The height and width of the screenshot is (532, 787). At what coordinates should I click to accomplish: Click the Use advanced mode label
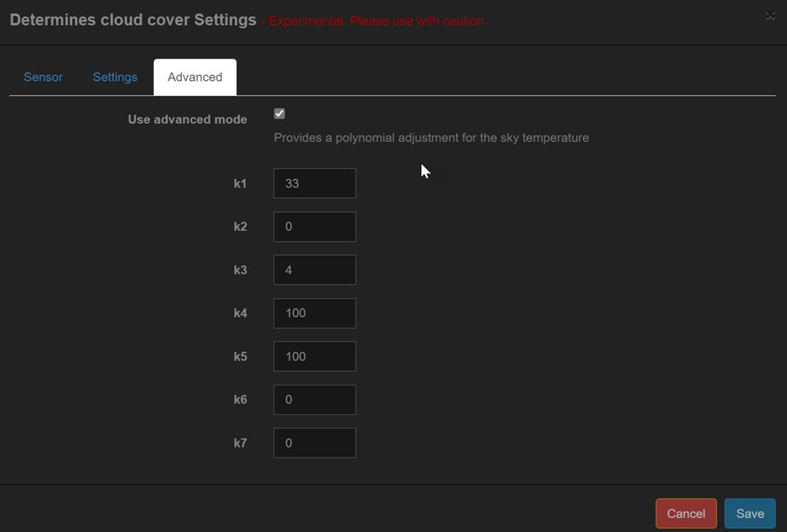click(x=187, y=119)
